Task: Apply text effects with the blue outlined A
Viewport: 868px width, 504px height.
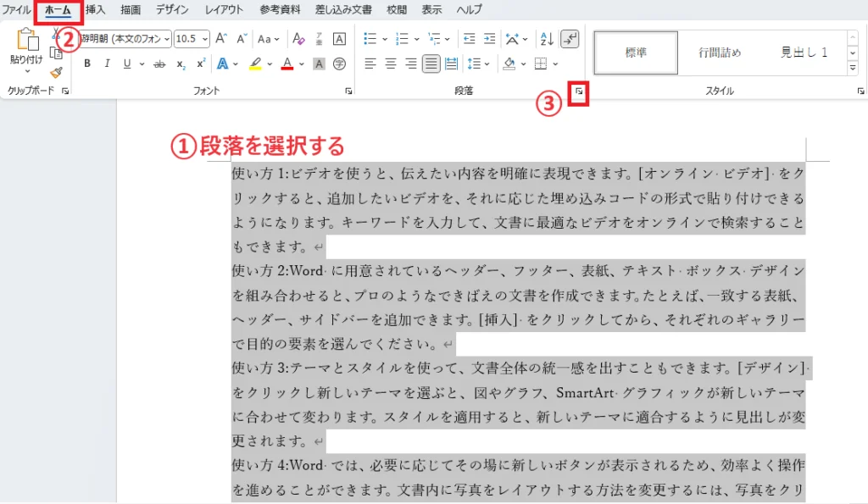Action: click(x=223, y=64)
